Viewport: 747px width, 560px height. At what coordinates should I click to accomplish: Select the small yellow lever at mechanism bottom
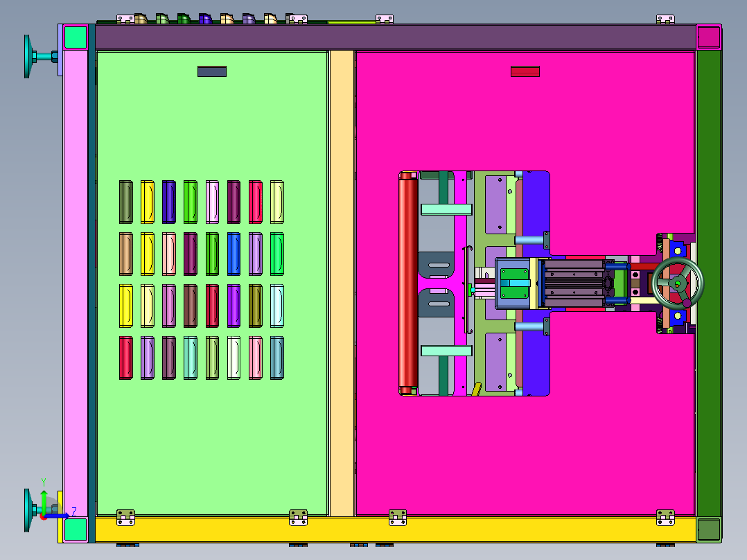[x=477, y=389]
